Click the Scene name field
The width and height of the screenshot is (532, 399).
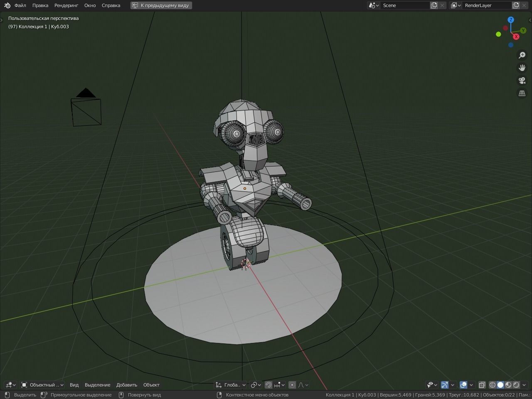(405, 5)
